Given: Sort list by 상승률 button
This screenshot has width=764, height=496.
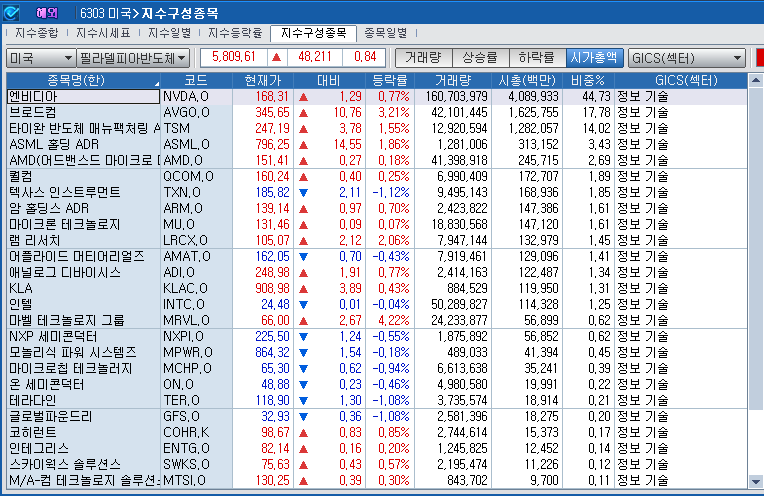Looking at the screenshot, I should [480, 58].
